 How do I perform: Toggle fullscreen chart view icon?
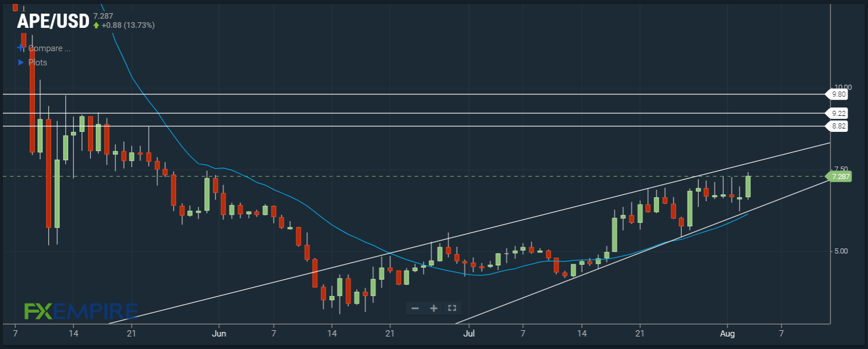452,308
